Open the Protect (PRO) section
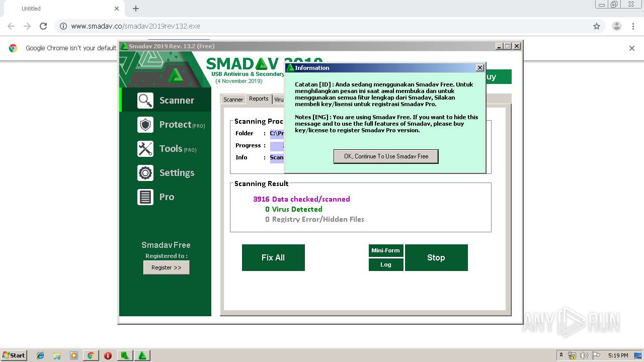Image resolution: width=644 pixels, height=362 pixels. pos(166,125)
